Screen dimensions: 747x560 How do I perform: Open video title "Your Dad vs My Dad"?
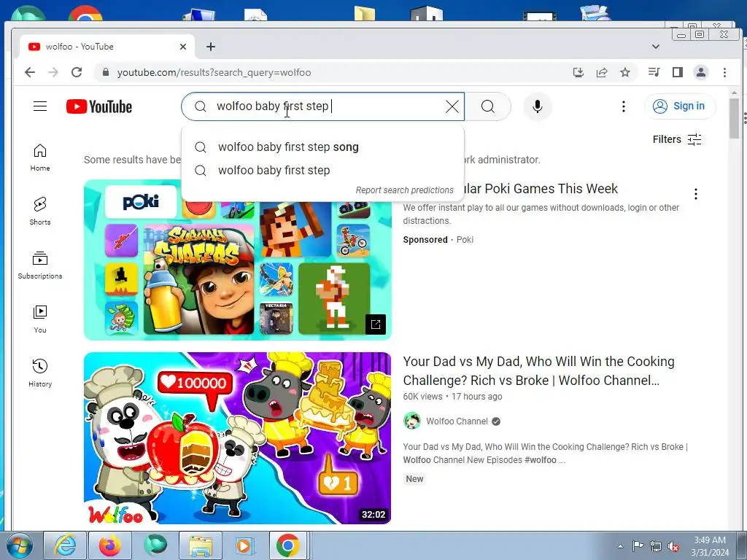point(538,371)
